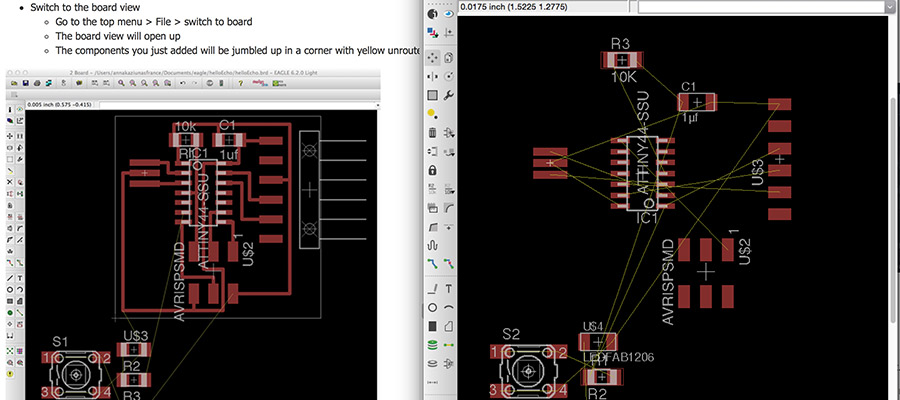Click Redo arrow in left EAGLE toolbar
Image resolution: width=900 pixels, height=400 pixels.
pyautogui.click(x=195, y=83)
